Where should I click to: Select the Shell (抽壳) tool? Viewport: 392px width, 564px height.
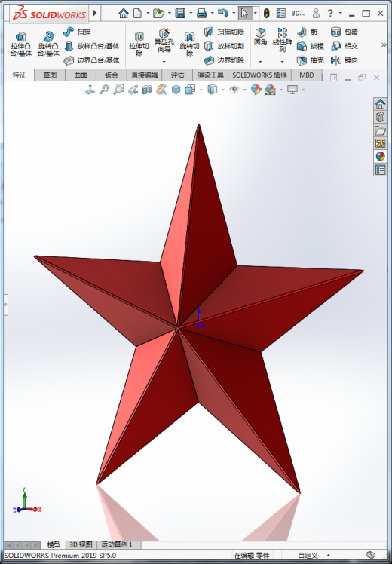tap(311, 60)
